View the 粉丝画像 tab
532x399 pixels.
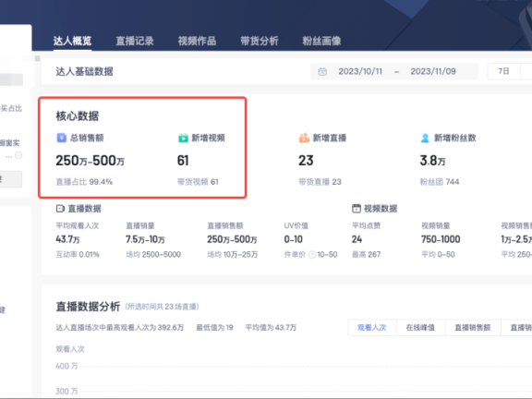(x=321, y=41)
